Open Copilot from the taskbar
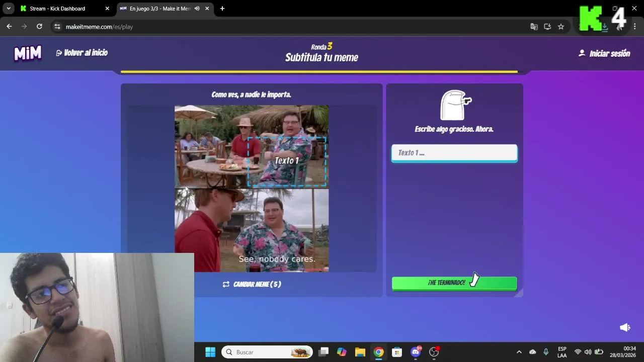 point(342,352)
